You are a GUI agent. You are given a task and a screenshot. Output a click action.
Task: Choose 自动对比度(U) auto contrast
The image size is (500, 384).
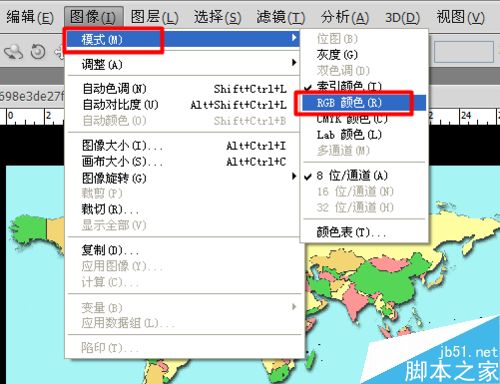[184, 105]
